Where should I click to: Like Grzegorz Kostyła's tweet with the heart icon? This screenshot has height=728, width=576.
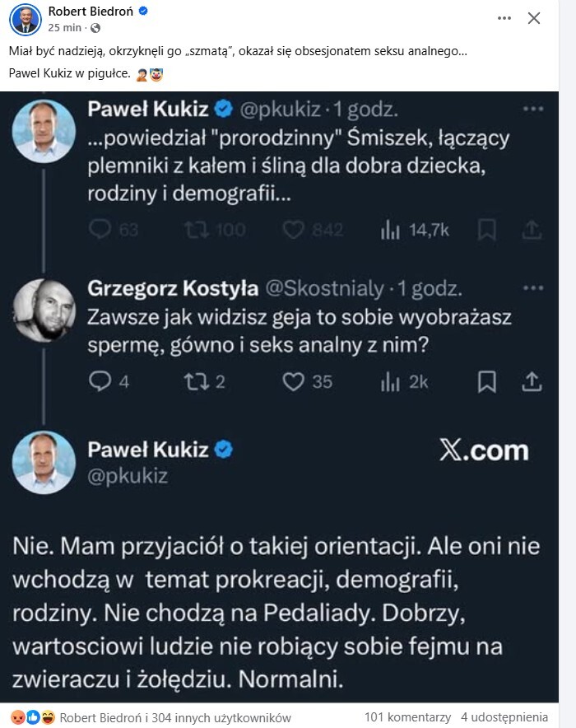[x=294, y=381]
